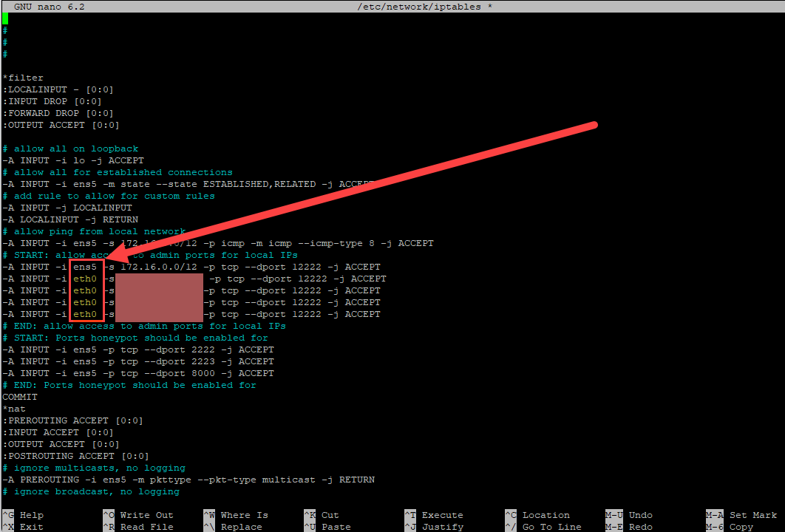Image resolution: width=785 pixels, height=532 pixels.
Task: Click the Go To Line shortcut
Action: 551,527
